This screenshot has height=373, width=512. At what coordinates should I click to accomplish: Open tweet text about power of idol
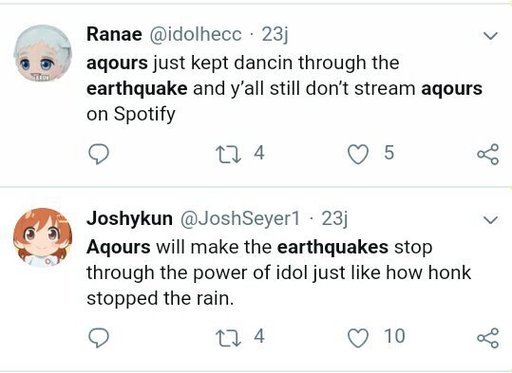click(279, 273)
